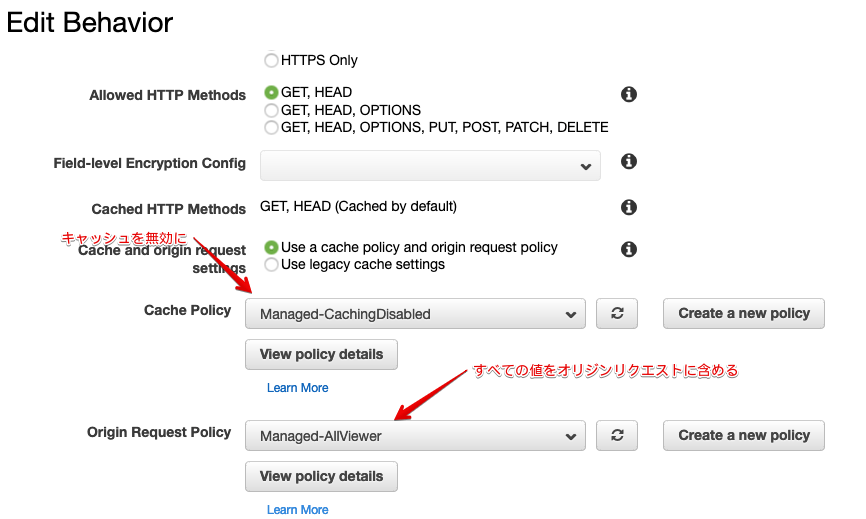This screenshot has width=866, height=519.
Task: Click info icon next to Cached HTTP Methods
Action: pyautogui.click(x=629, y=207)
